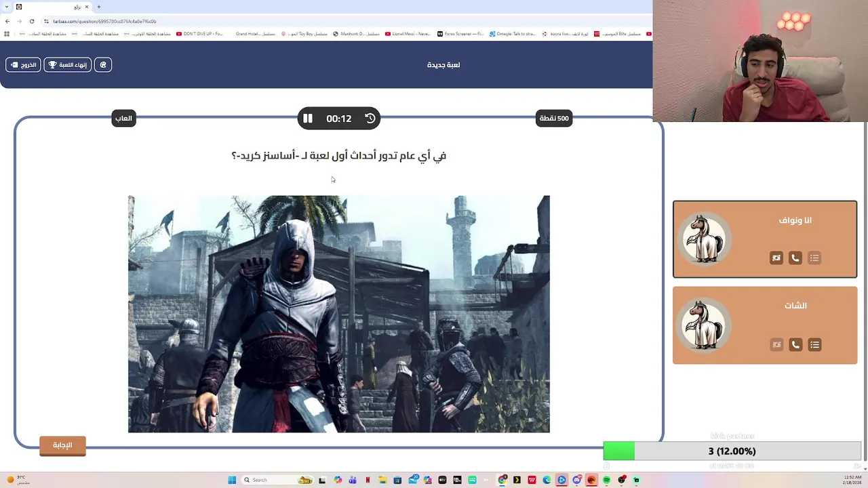Open the DON'T GIVE UP bookmark
This screenshot has width=868, height=488.
tap(199, 34)
